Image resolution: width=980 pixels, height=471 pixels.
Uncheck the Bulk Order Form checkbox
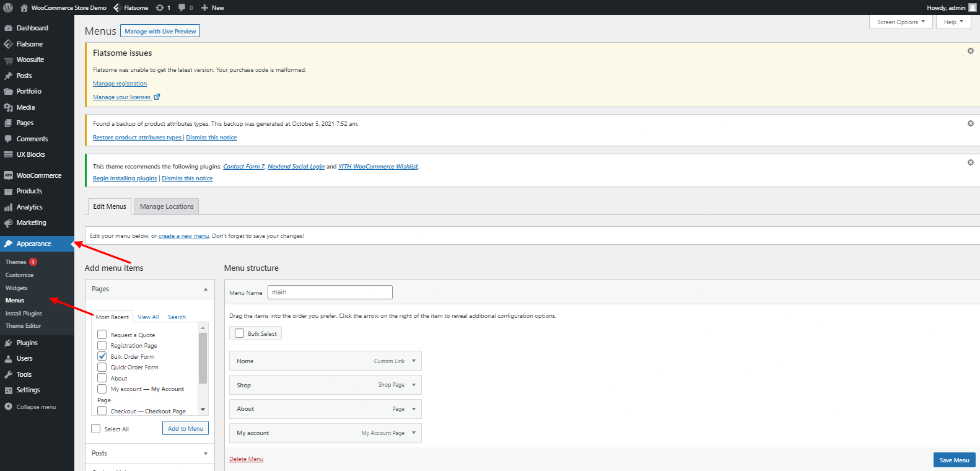click(x=102, y=356)
